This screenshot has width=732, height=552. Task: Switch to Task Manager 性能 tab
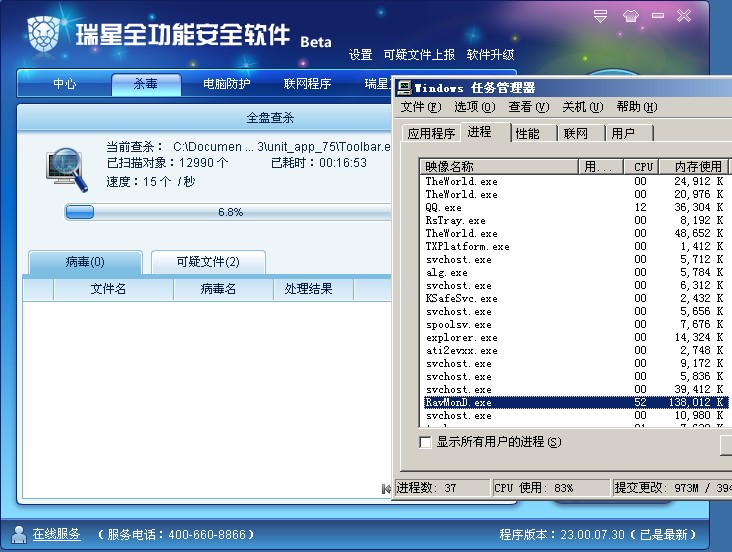(534, 134)
